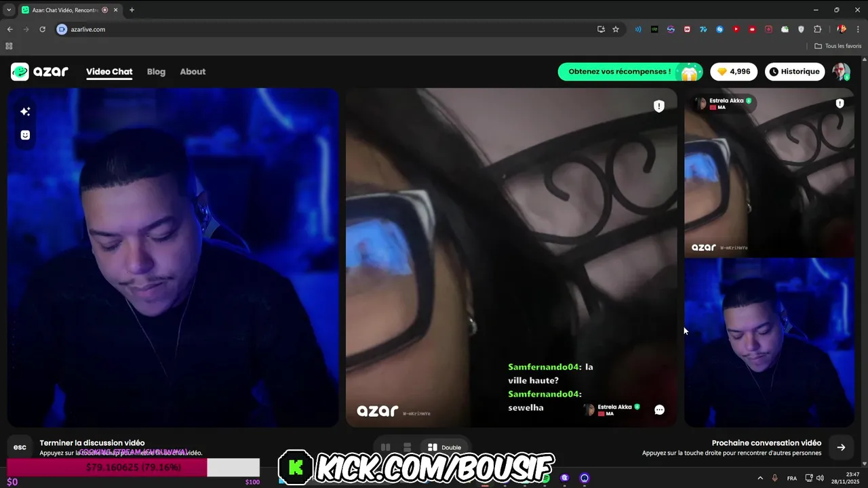
Task: Click the self-view thumbnail at bottom right
Action: click(x=769, y=342)
